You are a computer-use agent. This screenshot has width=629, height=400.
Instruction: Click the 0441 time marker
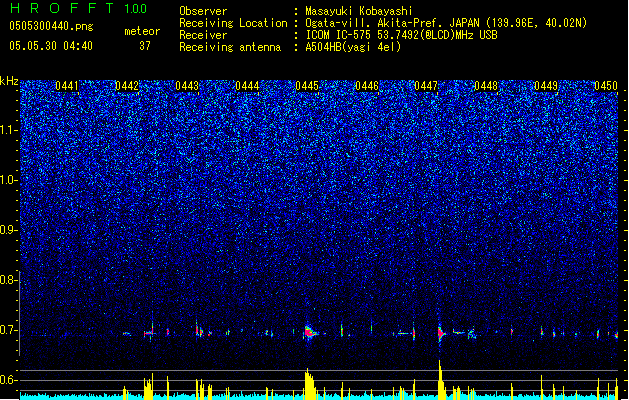[67, 86]
